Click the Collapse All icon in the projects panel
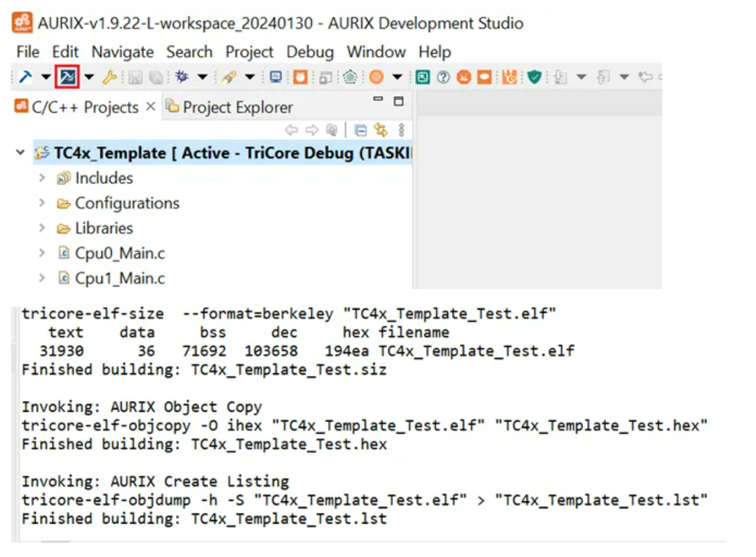756x557 pixels. click(x=361, y=130)
